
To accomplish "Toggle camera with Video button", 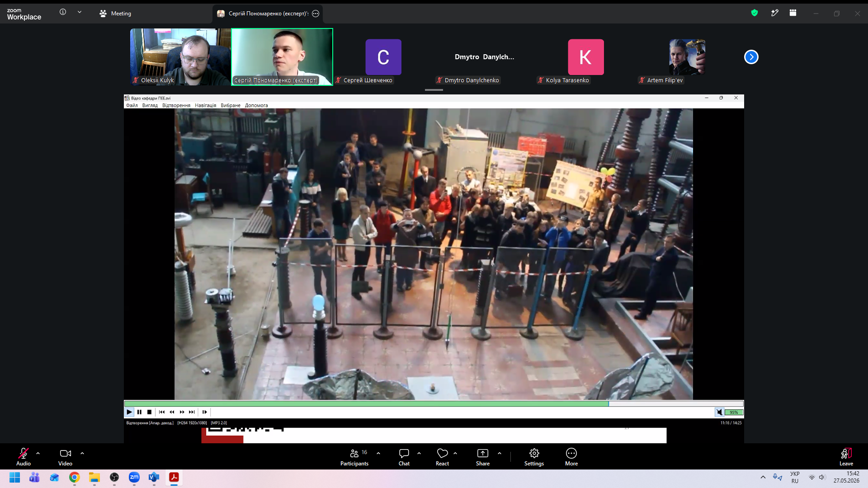I will pyautogui.click(x=65, y=457).
